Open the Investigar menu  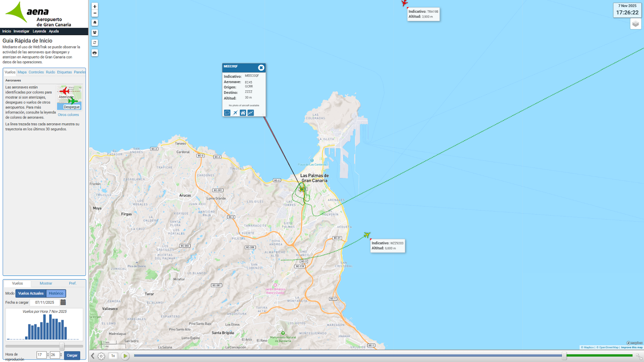tap(21, 31)
